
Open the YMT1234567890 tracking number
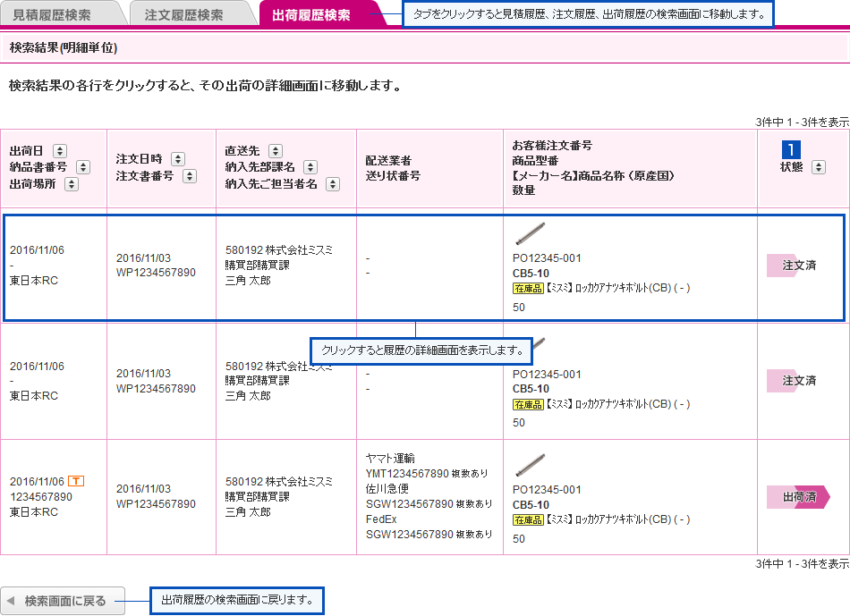click(407, 473)
